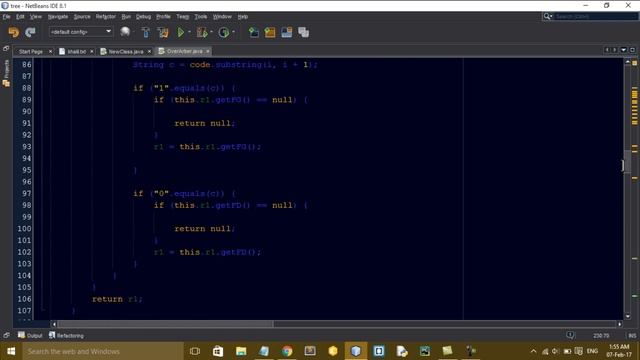640x360 pixels.
Task: Open the search magnifier options dropdown
Action: point(548,16)
